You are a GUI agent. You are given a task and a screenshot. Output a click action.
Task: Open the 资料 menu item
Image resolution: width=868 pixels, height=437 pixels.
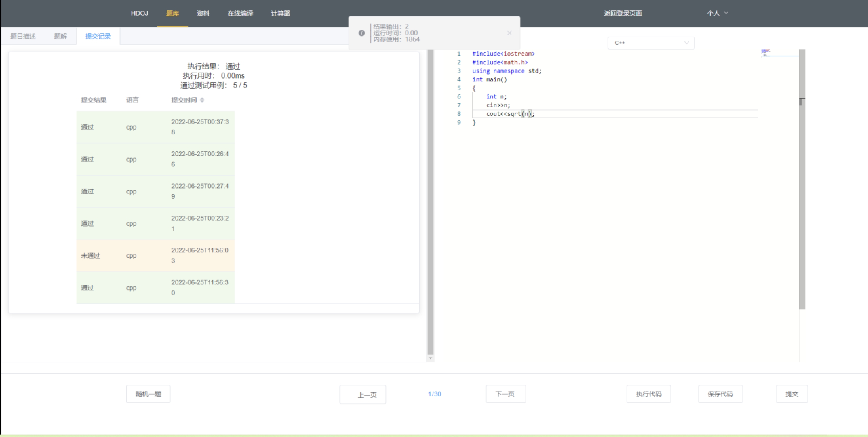click(x=203, y=13)
